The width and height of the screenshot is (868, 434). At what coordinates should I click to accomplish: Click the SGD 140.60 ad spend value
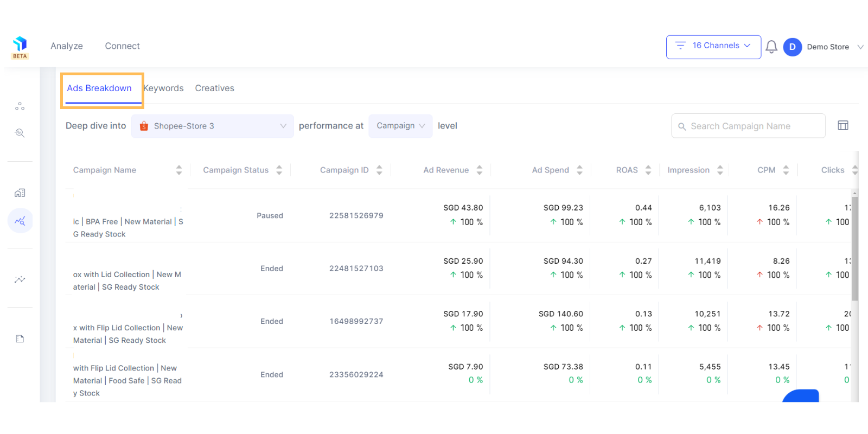coord(561,314)
